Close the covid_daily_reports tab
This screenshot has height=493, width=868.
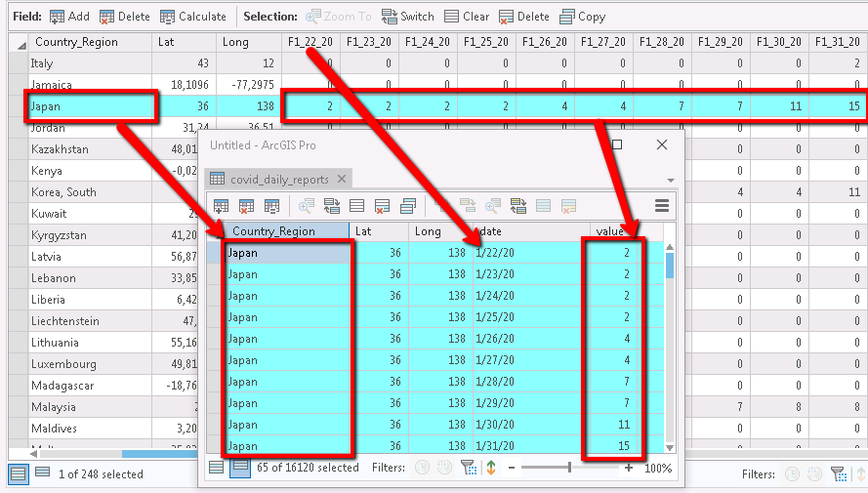(x=342, y=179)
